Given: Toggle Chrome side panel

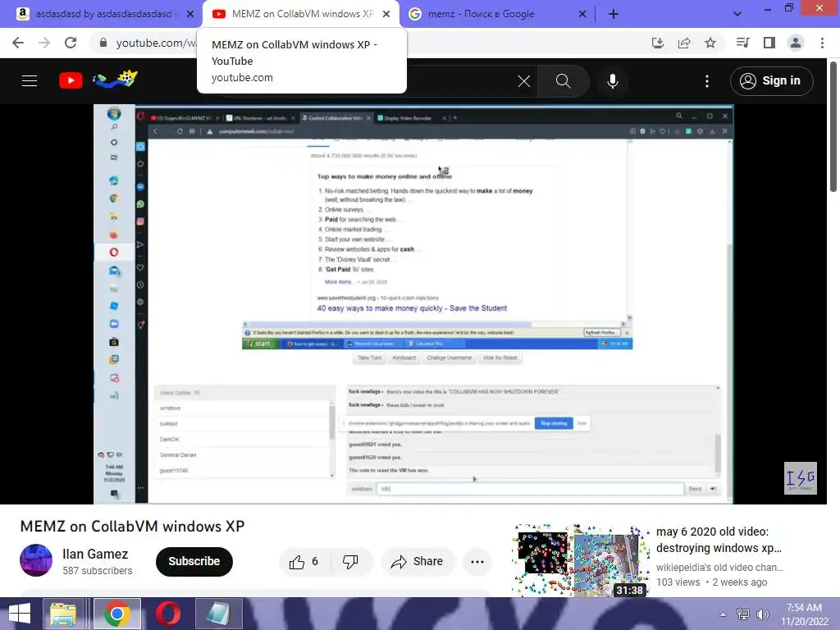Looking at the screenshot, I should coord(769,43).
